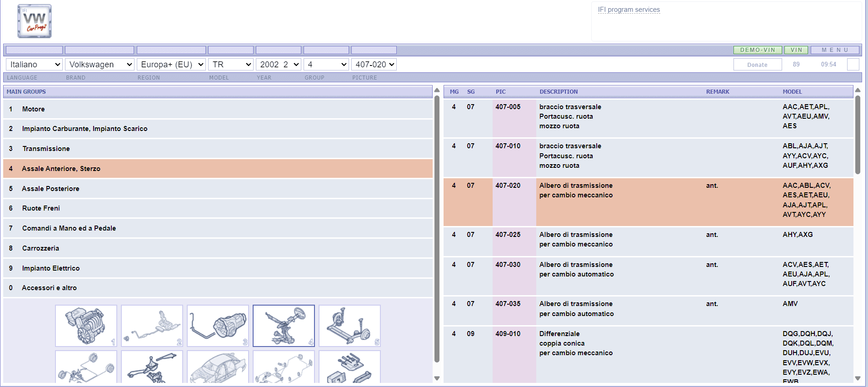This screenshot has height=387, width=868.
Task: Select the gearbox thumbnail numbered 3
Action: pos(218,326)
